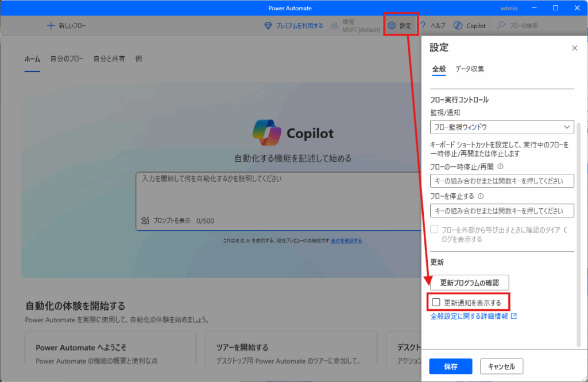Open the Power Automate へようこそ card
The height and width of the screenshot is (382, 588).
(110, 348)
